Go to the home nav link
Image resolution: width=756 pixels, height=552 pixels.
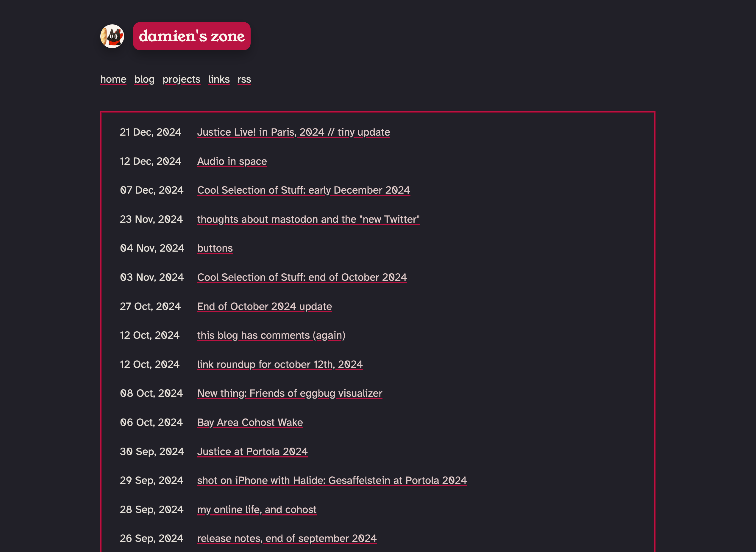click(x=113, y=79)
